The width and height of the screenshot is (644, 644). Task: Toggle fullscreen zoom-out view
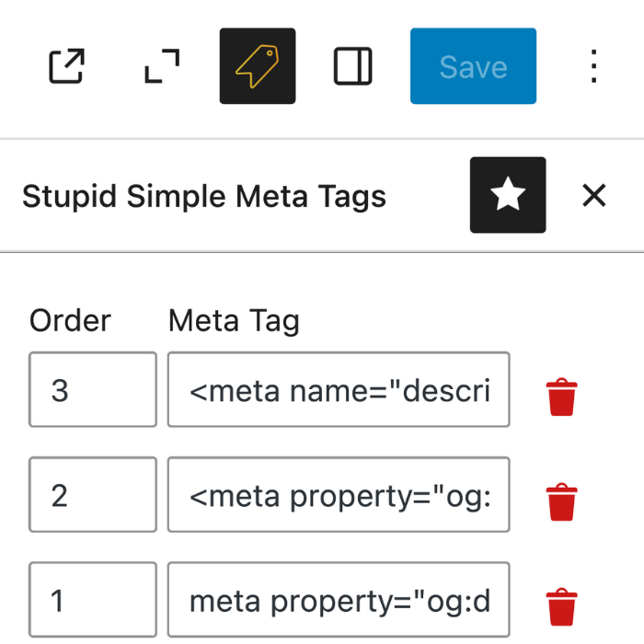pyautogui.click(x=163, y=66)
